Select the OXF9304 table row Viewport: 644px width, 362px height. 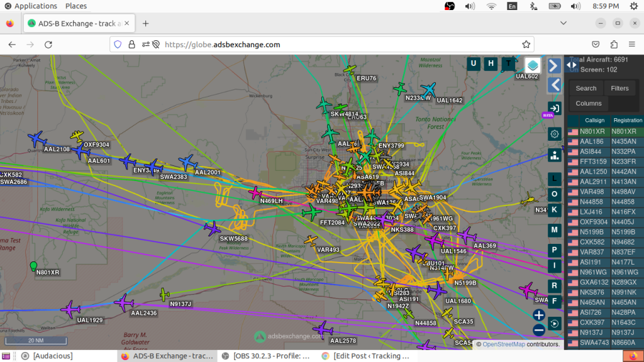click(x=606, y=222)
